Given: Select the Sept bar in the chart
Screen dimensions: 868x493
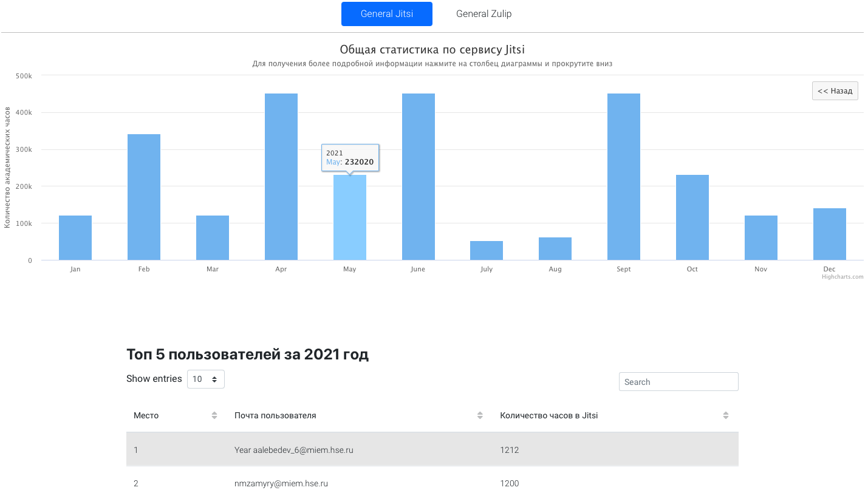Looking at the screenshot, I should [624, 177].
